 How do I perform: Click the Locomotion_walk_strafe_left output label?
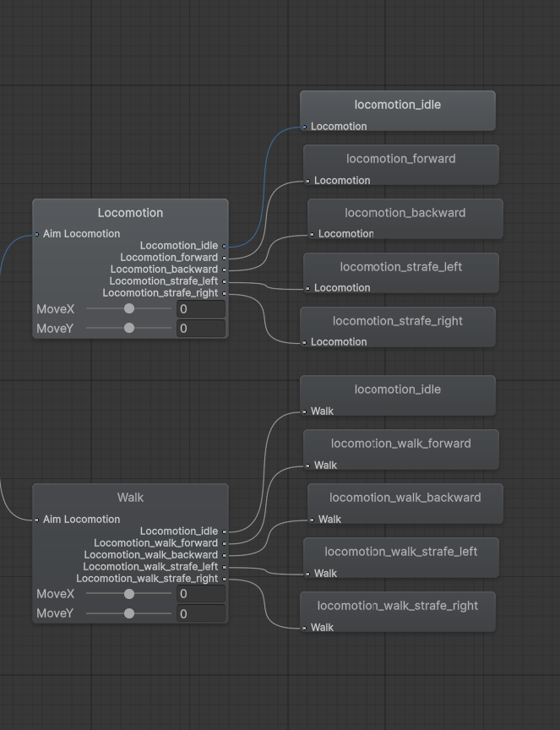[x=150, y=567]
